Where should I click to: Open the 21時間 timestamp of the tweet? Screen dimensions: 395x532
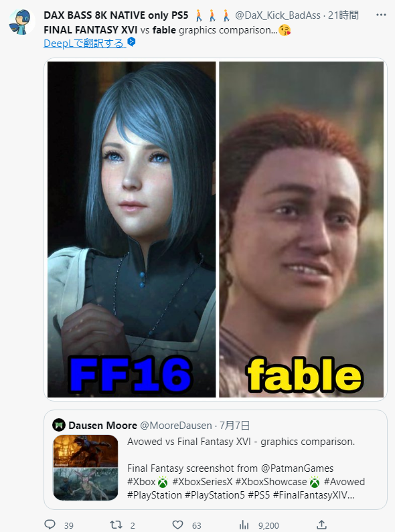click(x=343, y=15)
